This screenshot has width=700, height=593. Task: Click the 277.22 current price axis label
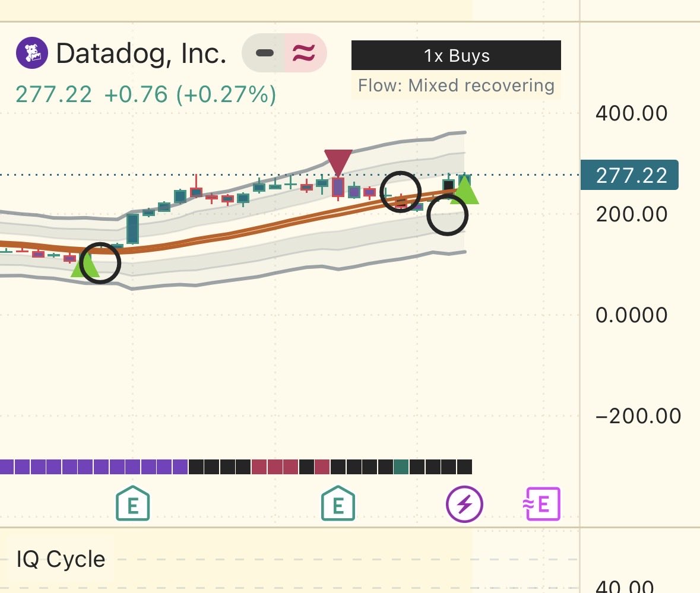coord(629,175)
